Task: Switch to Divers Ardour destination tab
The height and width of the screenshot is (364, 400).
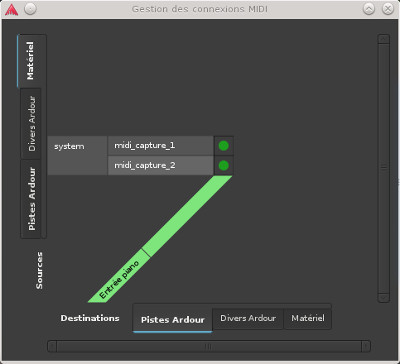Action: click(248, 318)
